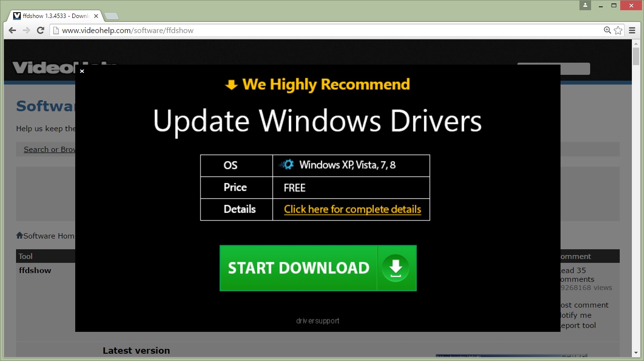Click the Report tool link

[578, 326]
